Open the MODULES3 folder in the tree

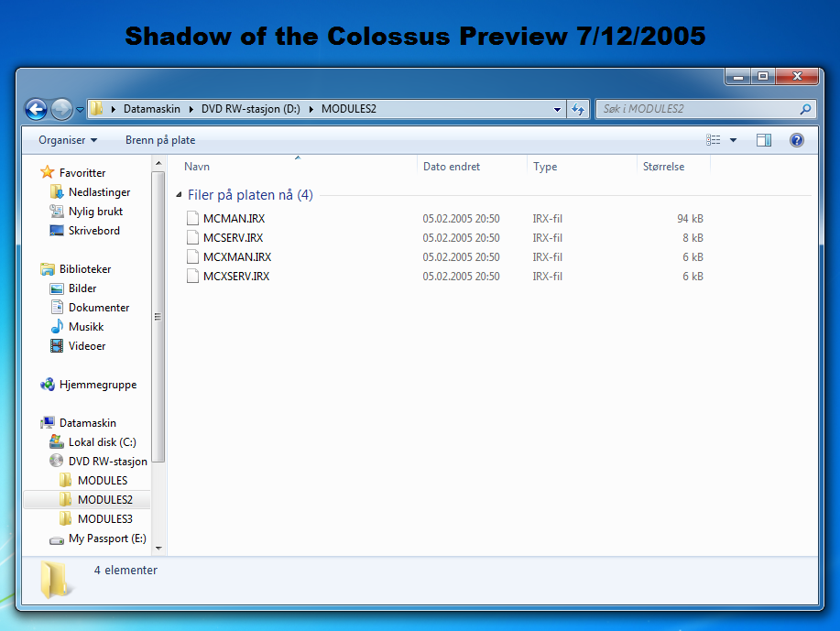pyautogui.click(x=105, y=519)
